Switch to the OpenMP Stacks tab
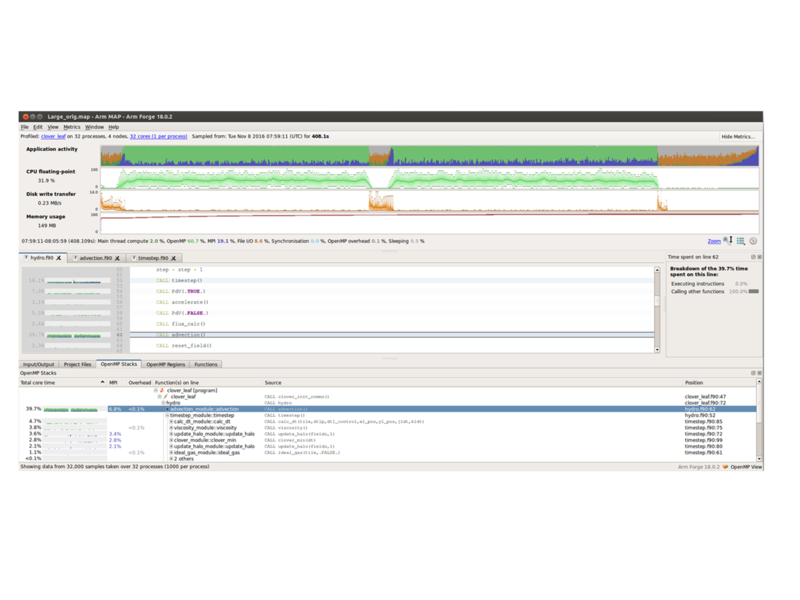 point(118,364)
